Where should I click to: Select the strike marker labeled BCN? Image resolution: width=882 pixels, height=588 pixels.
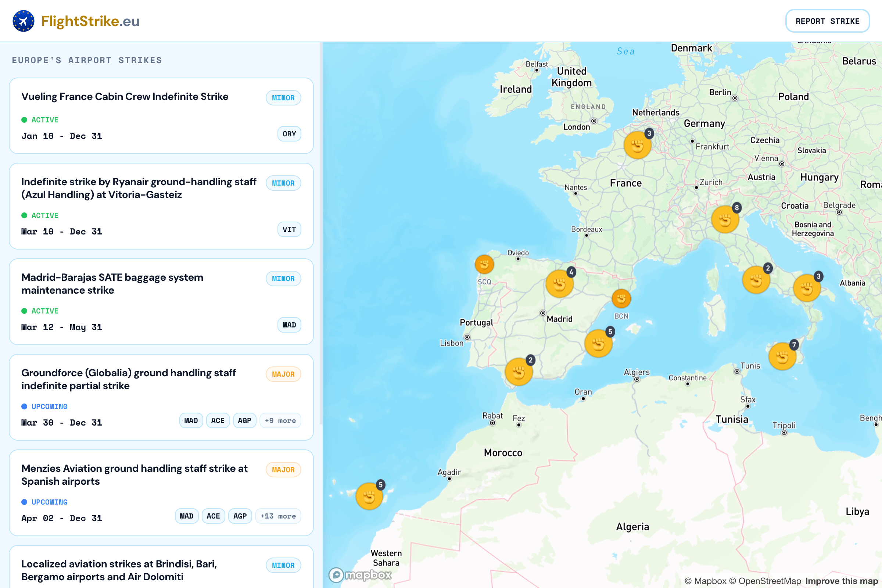click(x=621, y=299)
